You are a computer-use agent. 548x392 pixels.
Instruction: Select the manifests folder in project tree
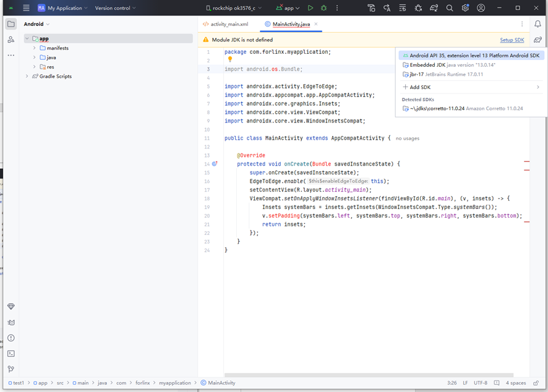(x=54, y=48)
